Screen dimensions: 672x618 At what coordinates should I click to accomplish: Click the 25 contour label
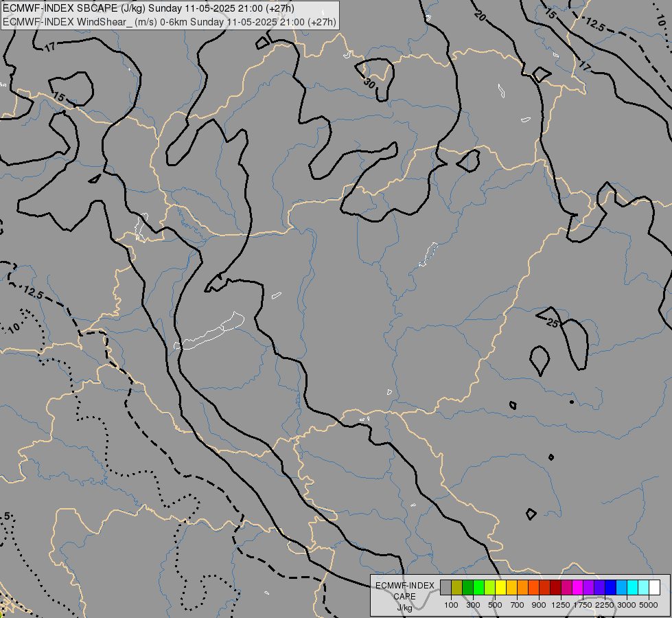(553, 323)
